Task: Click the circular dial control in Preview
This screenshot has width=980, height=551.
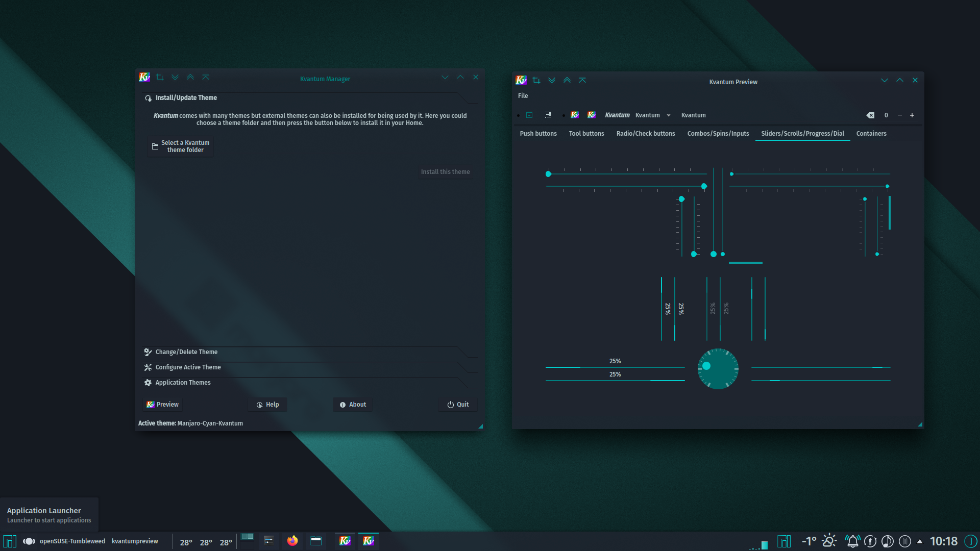Action: pos(718,368)
